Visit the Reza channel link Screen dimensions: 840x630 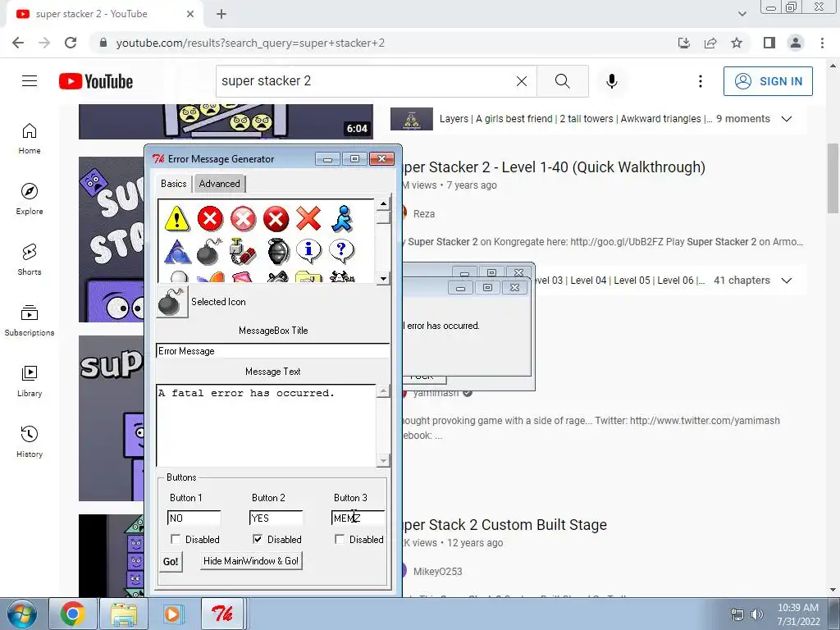point(424,214)
